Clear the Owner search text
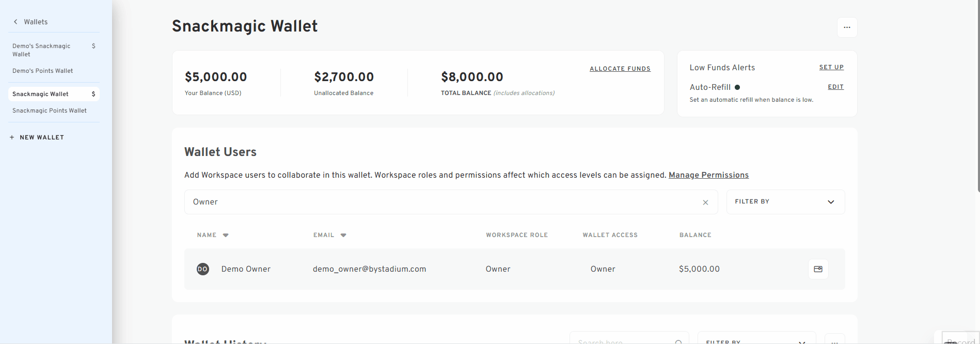Screen dimensions: 980x344 click(705, 202)
